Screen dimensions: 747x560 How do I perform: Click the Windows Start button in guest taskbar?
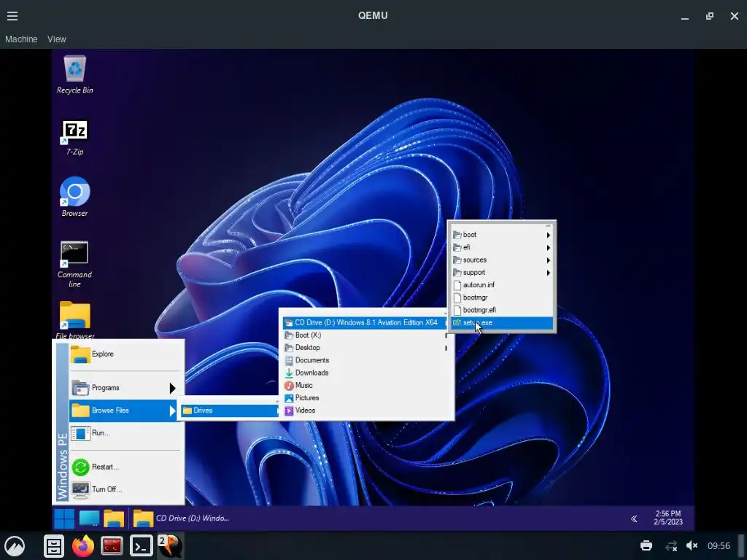click(x=64, y=518)
